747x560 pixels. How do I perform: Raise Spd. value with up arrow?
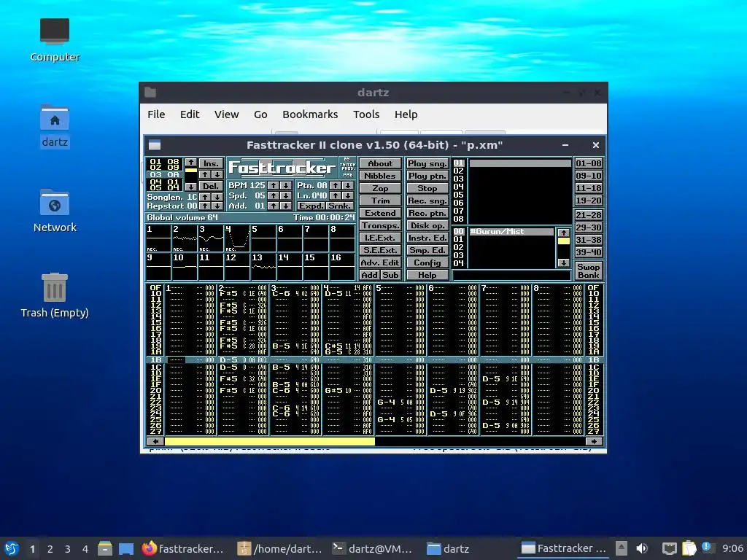tap(273, 195)
